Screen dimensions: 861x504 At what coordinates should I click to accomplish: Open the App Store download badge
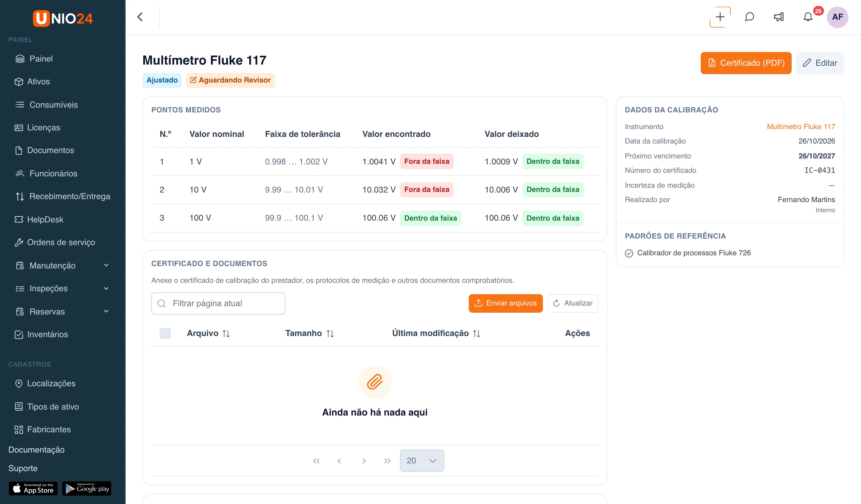[x=33, y=488]
